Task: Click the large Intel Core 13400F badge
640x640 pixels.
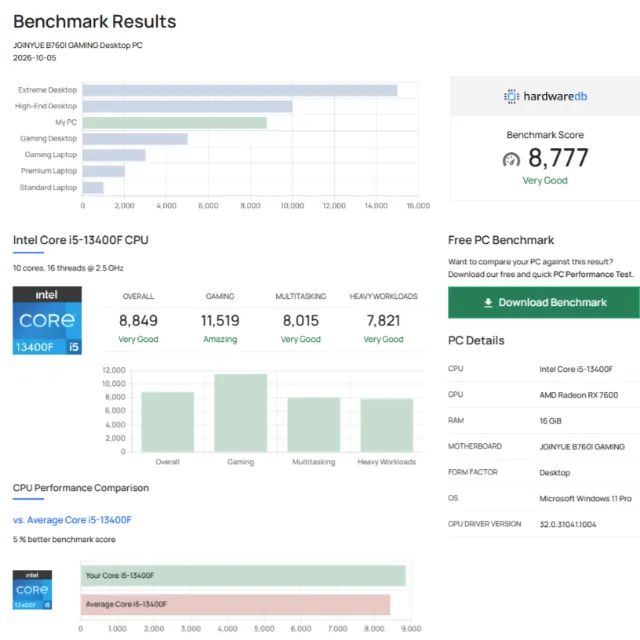Action: 47,320
